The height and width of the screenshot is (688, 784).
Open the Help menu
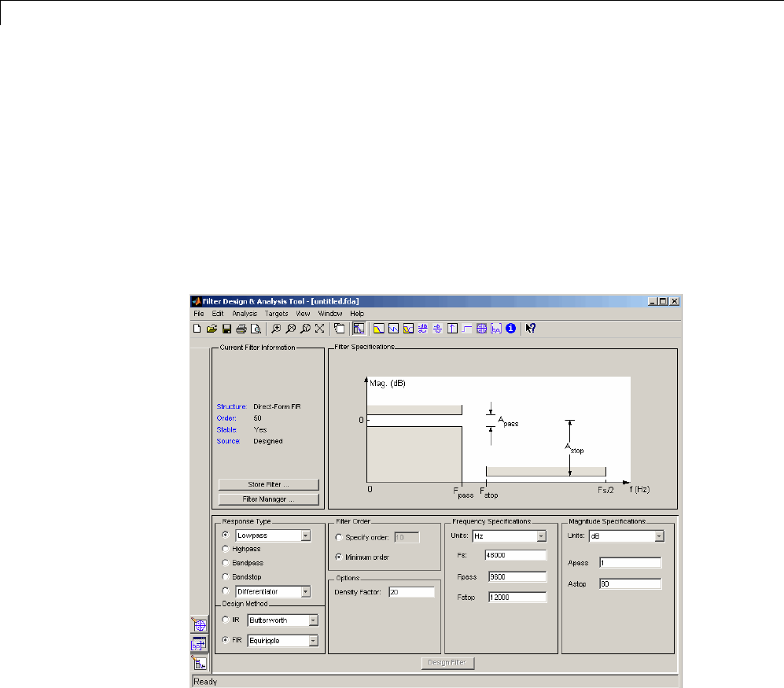pos(357,314)
